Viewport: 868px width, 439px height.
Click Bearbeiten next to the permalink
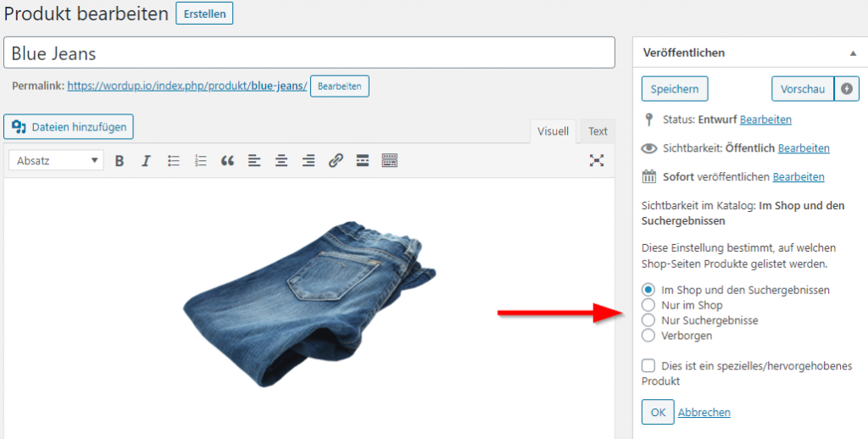(339, 86)
